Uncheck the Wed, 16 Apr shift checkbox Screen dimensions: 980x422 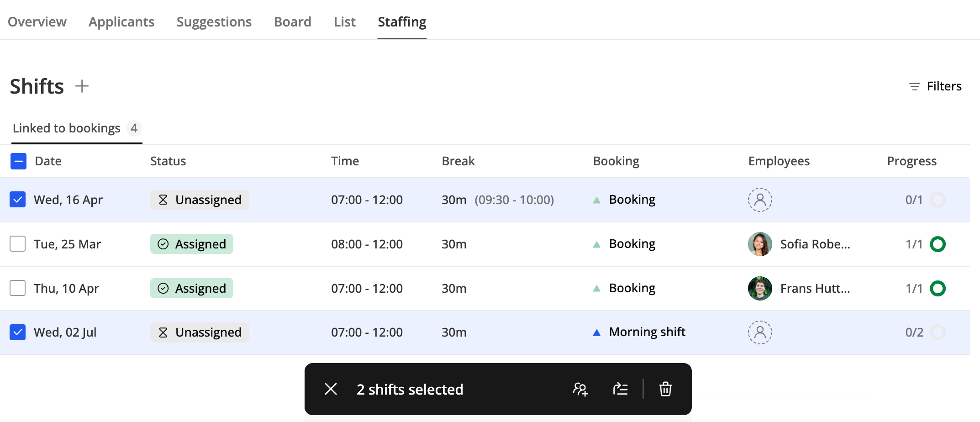click(18, 200)
